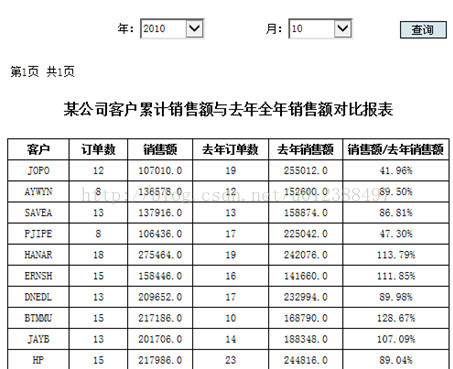453x369 pixels.
Task: Click the sales value 201706.0
Action: (x=160, y=339)
